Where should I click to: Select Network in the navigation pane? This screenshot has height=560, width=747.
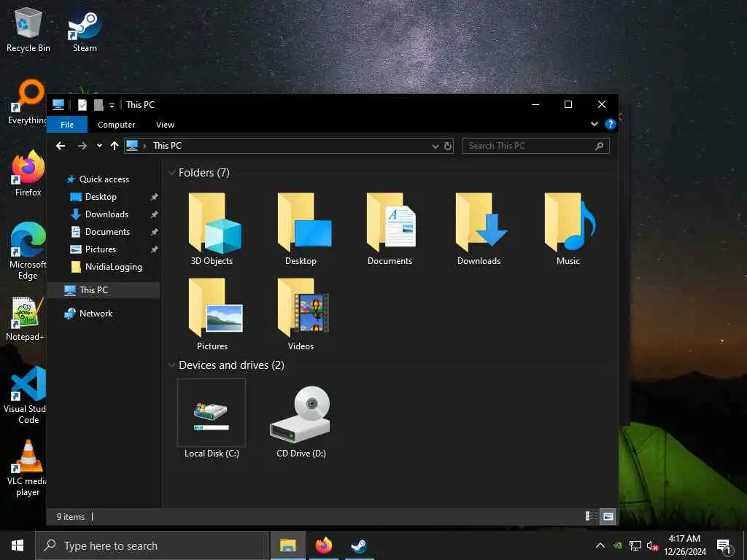click(x=96, y=314)
